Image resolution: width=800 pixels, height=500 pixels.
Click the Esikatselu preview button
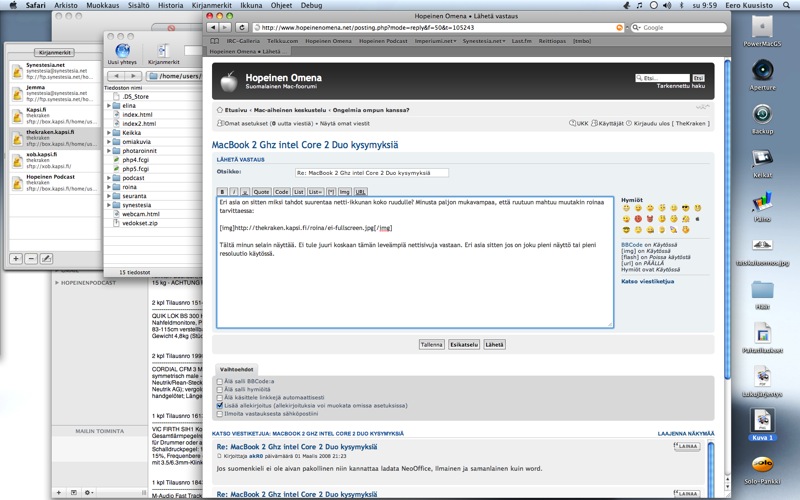(464, 344)
